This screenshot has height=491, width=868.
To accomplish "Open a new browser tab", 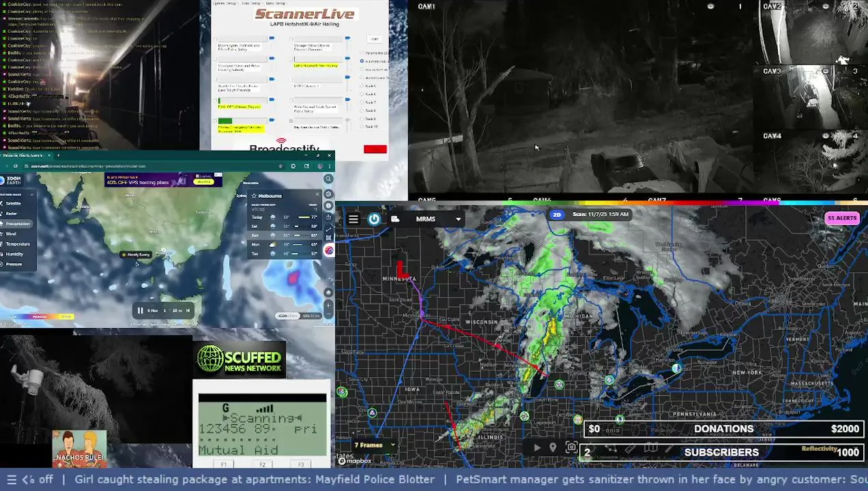I will [x=58, y=155].
